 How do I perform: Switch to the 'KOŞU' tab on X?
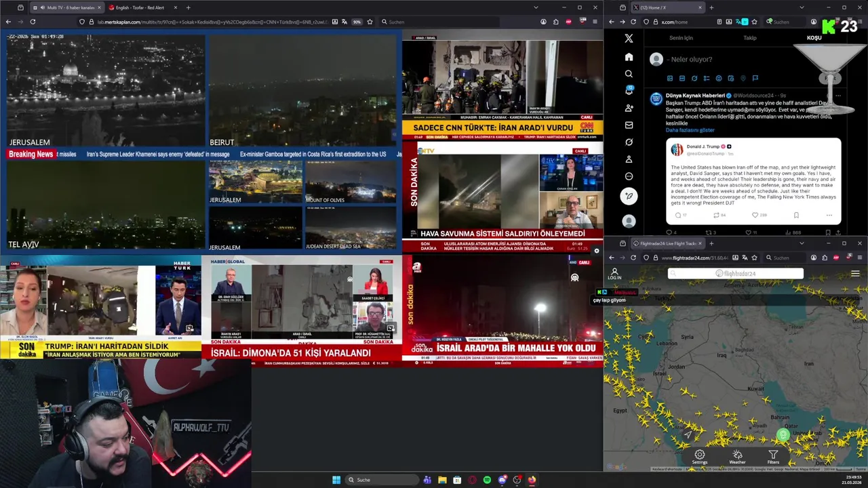click(814, 38)
